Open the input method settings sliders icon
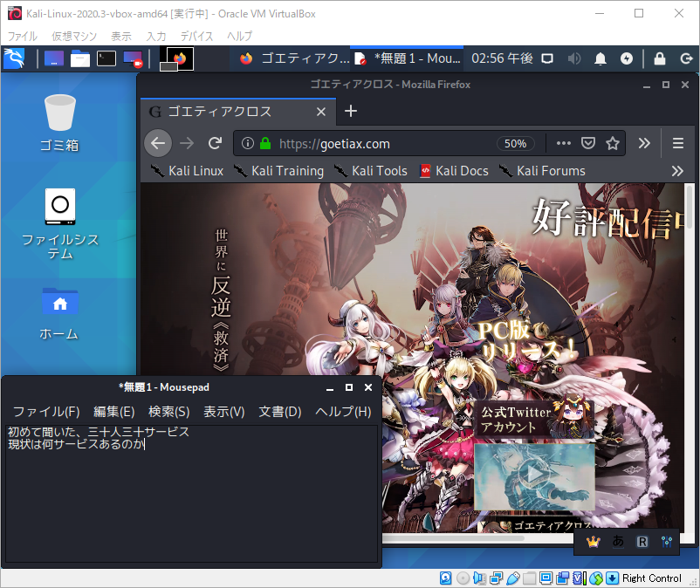 tap(667, 542)
